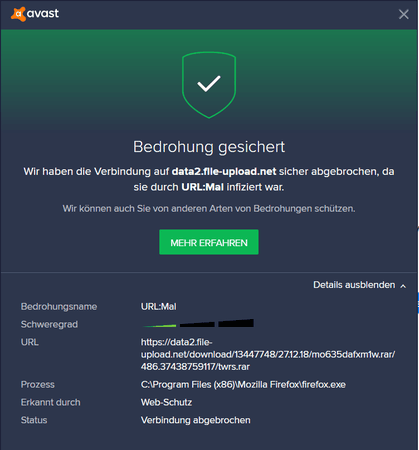This screenshot has width=419, height=450.
Task: Click the Verbindung abgebrochen status text
Action: (195, 420)
